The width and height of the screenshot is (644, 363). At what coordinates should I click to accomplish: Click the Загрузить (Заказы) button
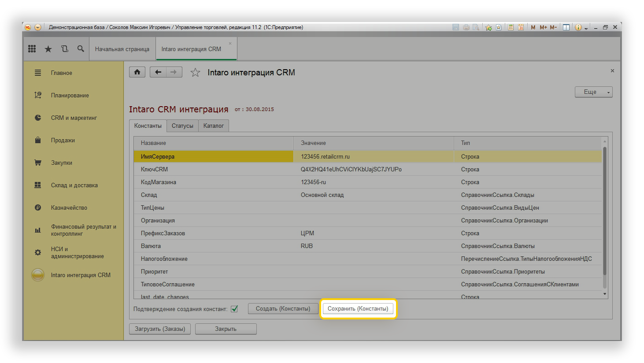(x=160, y=329)
